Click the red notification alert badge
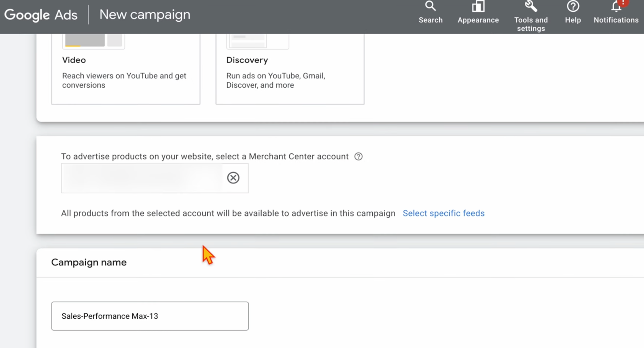 pyautogui.click(x=623, y=2)
